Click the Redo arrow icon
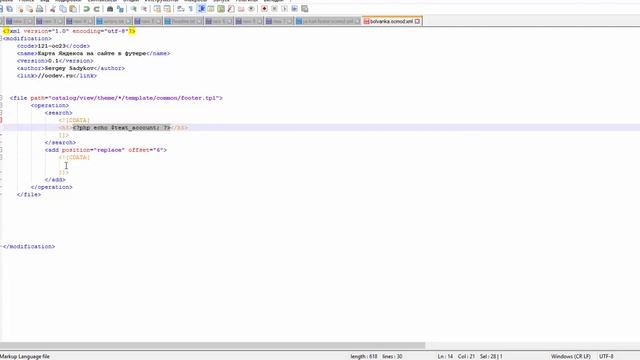The width and height of the screenshot is (640, 360). pyautogui.click(x=96, y=9)
